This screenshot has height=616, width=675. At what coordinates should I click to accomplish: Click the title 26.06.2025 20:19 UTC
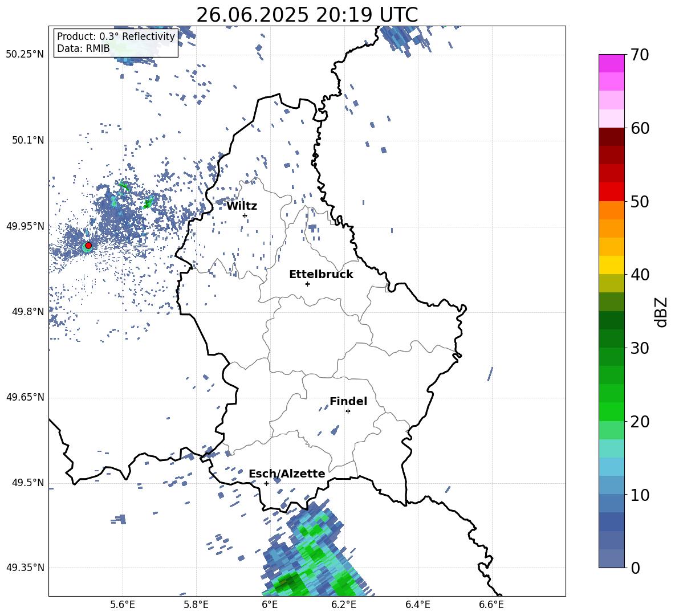tap(307, 15)
